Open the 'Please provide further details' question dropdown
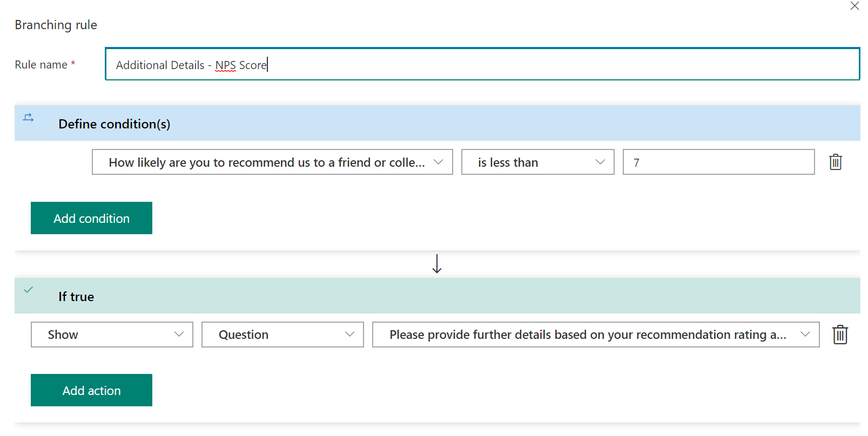The image size is (868, 436). [x=596, y=335]
